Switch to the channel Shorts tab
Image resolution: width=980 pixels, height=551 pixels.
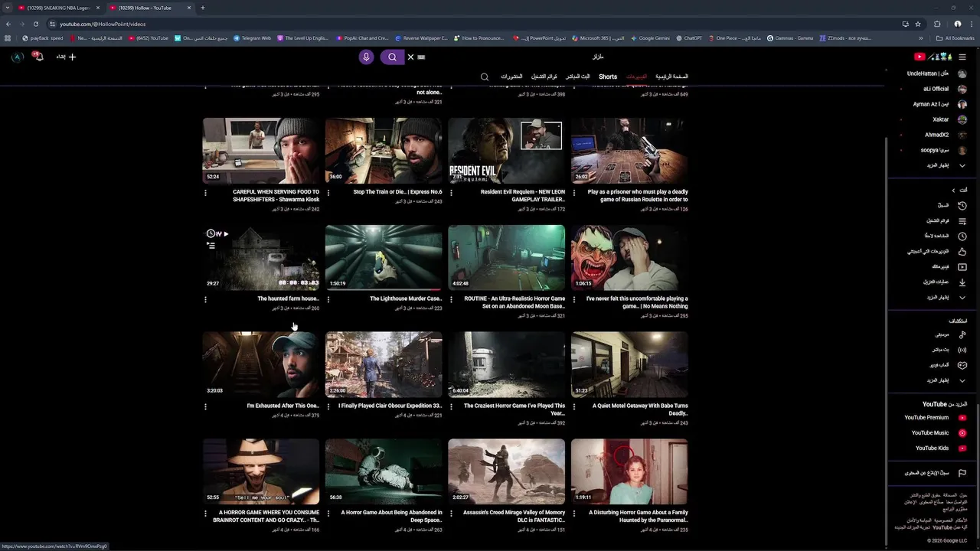[608, 77]
